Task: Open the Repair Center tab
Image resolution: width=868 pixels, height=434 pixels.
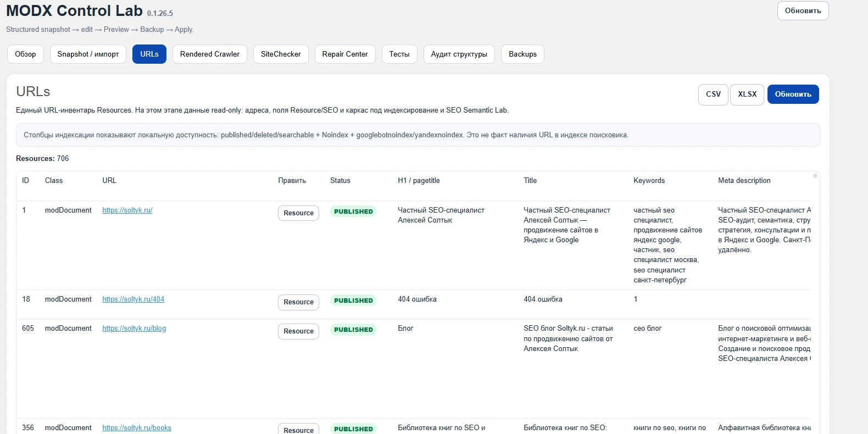Action: coord(345,54)
